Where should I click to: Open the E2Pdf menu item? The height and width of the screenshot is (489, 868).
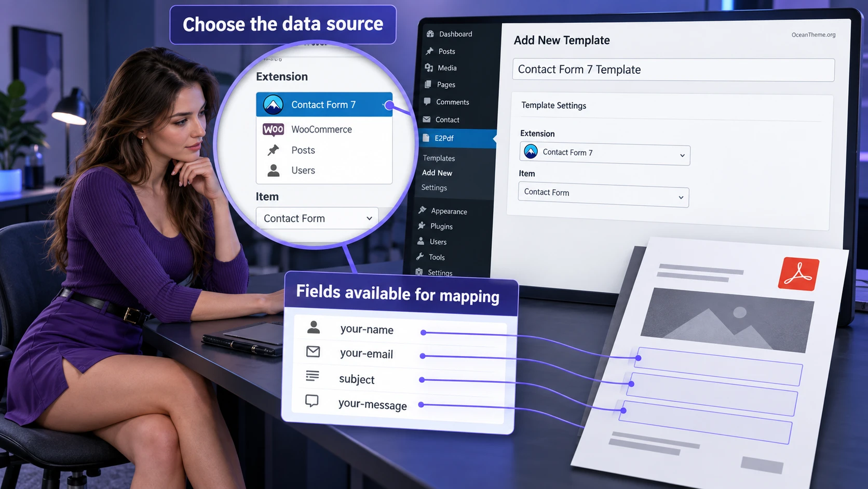[x=456, y=138]
